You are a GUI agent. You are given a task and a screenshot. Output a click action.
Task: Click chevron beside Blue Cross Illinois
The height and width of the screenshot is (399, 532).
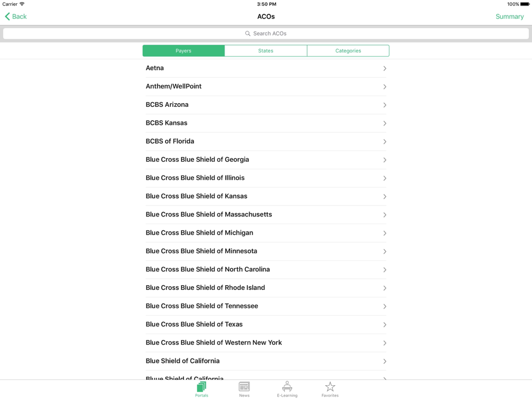(385, 178)
